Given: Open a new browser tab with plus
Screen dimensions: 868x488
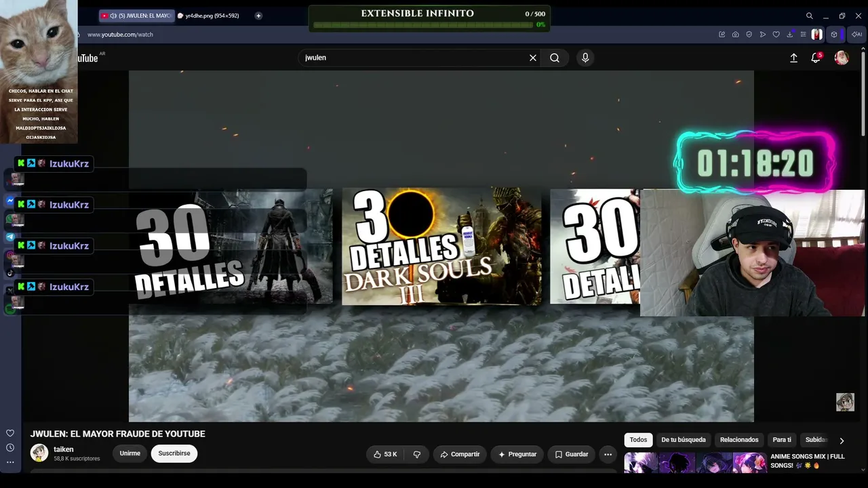Looking at the screenshot, I should click(x=258, y=16).
